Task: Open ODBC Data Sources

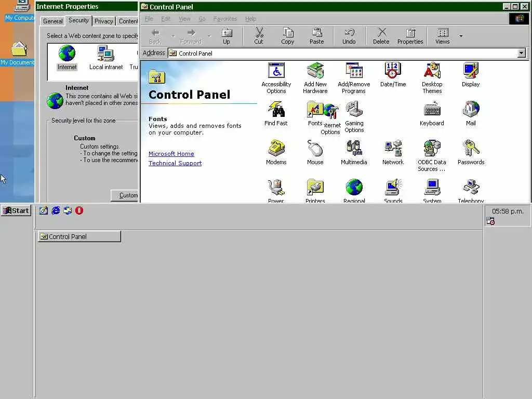Action: tap(432, 156)
